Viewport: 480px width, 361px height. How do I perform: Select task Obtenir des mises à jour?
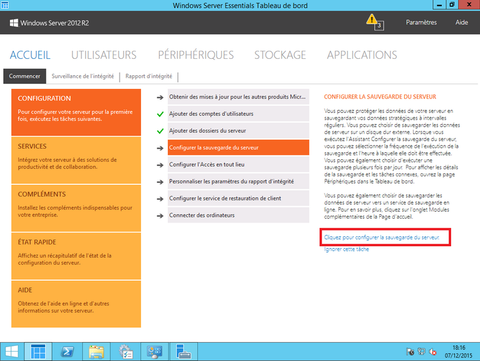click(238, 97)
